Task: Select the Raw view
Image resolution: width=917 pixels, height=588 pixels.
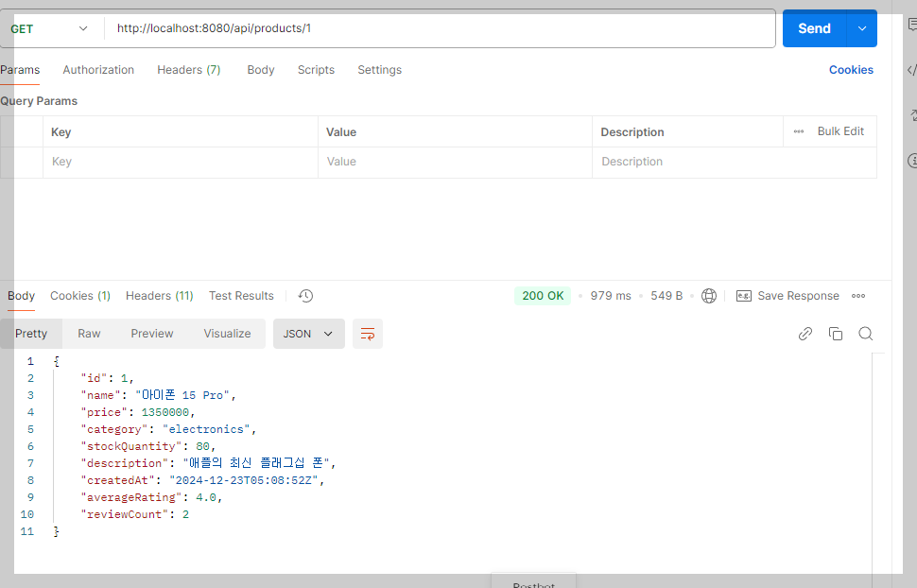Action: [89, 334]
